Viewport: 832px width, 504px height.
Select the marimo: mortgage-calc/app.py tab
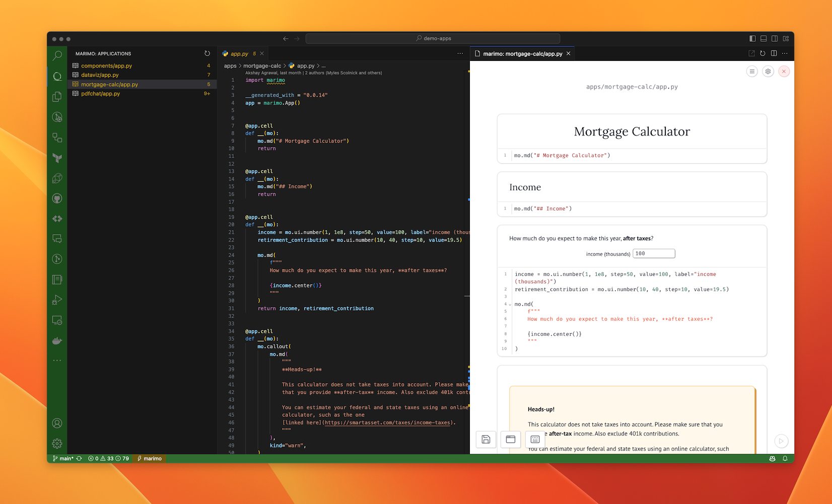coord(522,53)
